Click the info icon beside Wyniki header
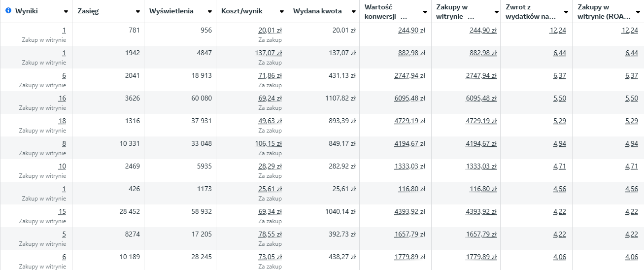Image resolution: width=644 pixels, height=270 pixels. (8, 11)
